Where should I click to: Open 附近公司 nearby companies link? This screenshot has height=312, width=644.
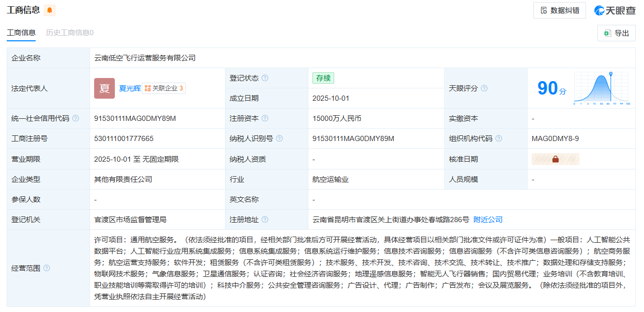[x=488, y=220]
